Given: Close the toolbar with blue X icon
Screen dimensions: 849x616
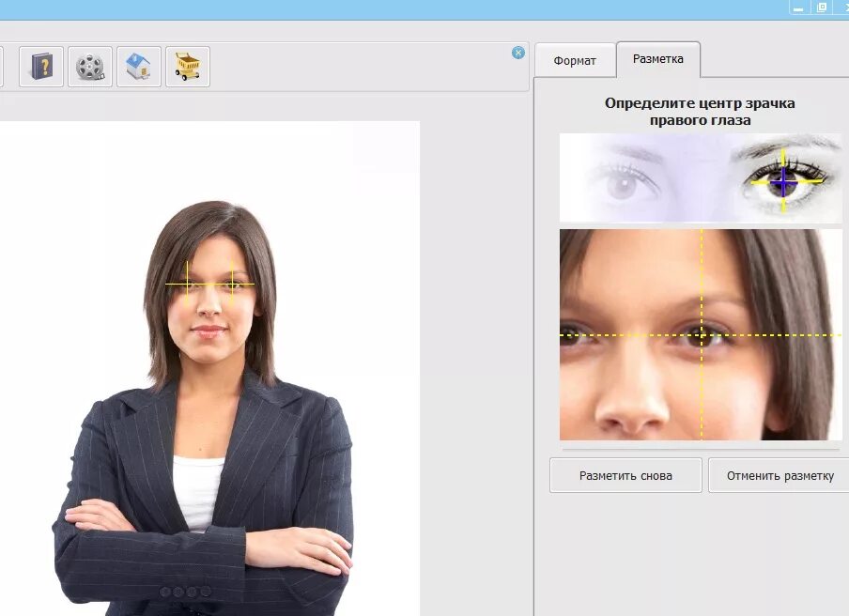Looking at the screenshot, I should pyautogui.click(x=518, y=53).
